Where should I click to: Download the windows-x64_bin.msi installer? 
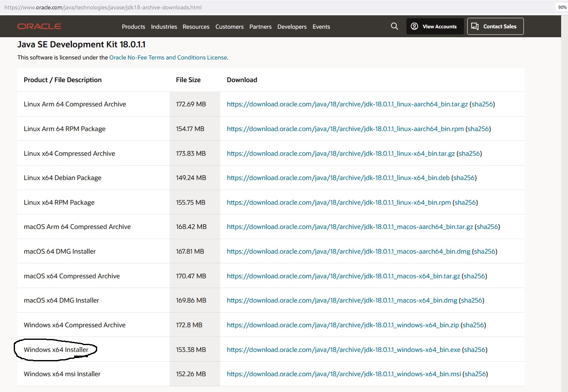[344, 374]
